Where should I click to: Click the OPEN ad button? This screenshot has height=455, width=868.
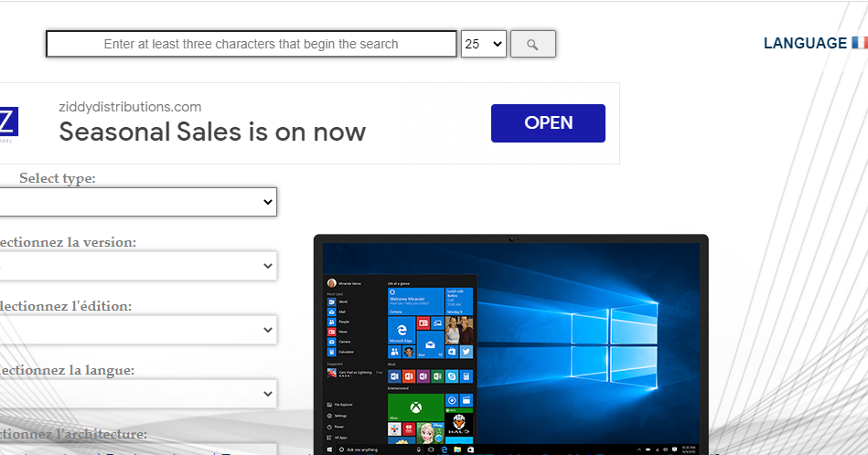click(x=548, y=123)
